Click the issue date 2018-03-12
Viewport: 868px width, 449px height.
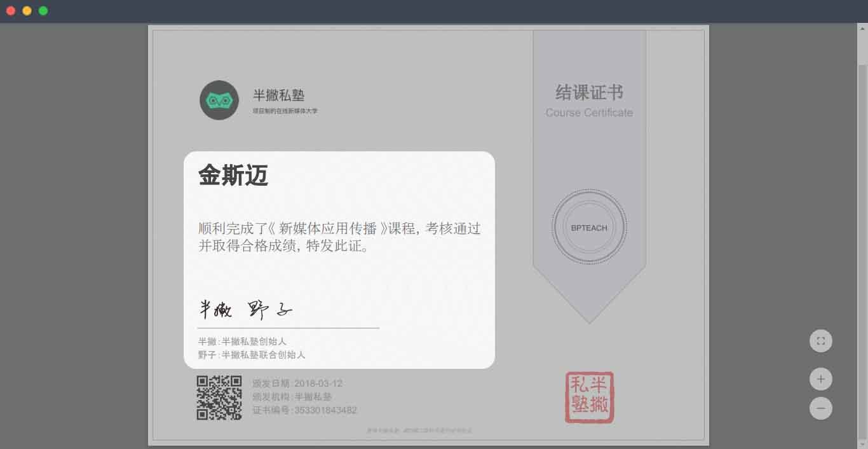coord(318,383)
